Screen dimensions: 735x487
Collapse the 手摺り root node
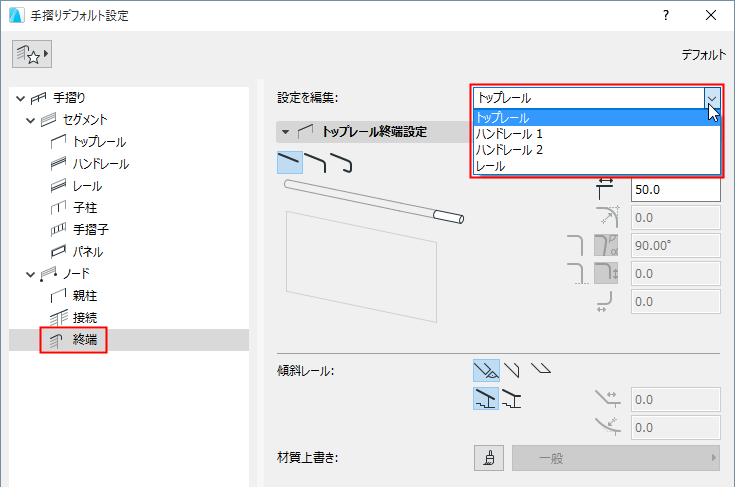coord(20,98)
